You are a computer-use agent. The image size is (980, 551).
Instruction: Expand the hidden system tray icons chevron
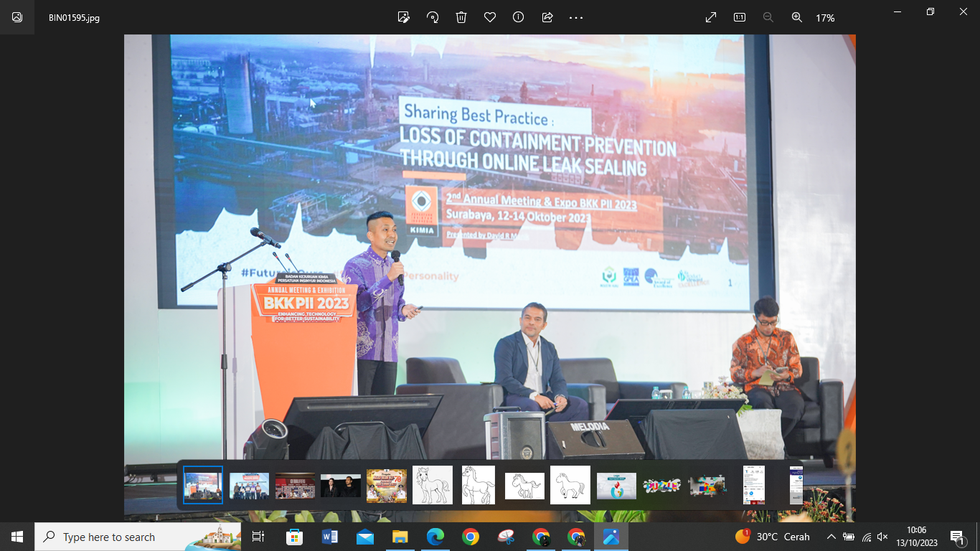(831, 537)
